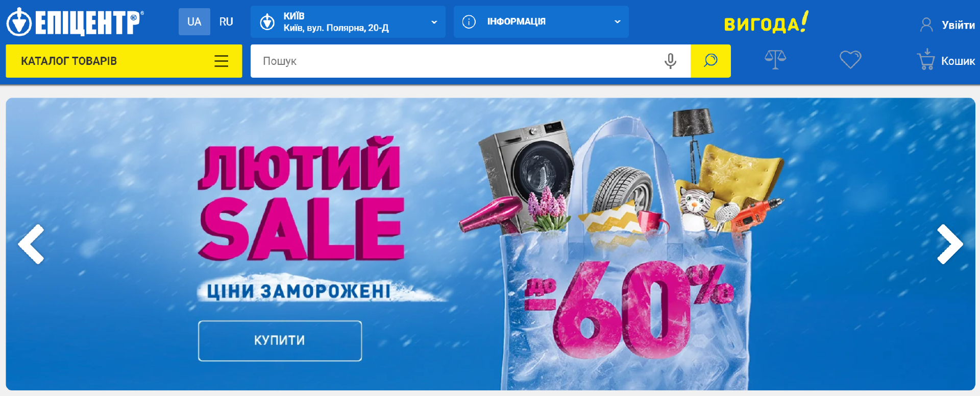
Task: Click the user profile icon
Action: [x=926, y=25]
